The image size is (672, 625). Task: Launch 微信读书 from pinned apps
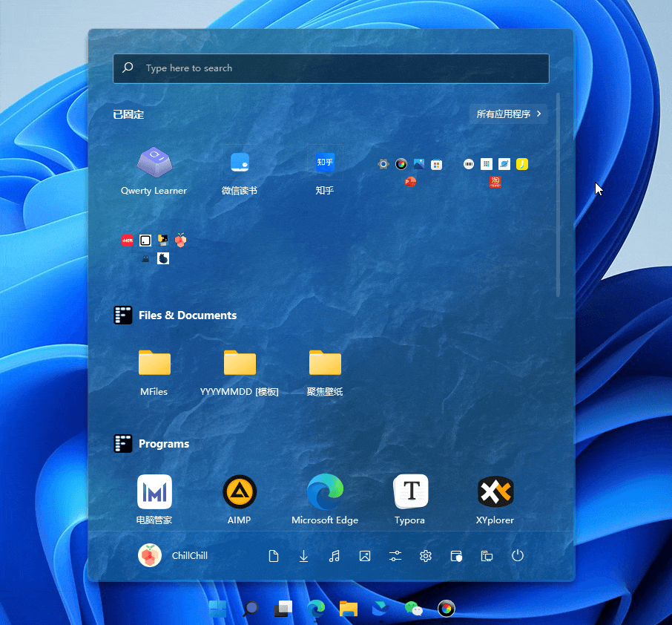click(239, 171)
